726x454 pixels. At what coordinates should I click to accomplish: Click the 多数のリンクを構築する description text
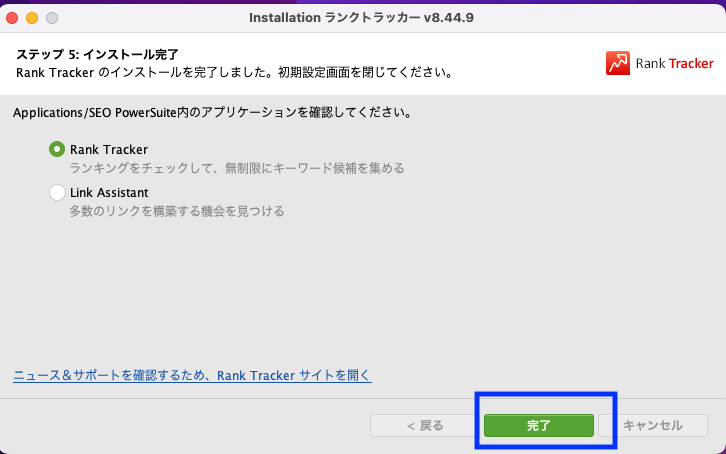(x=177, y=211)
